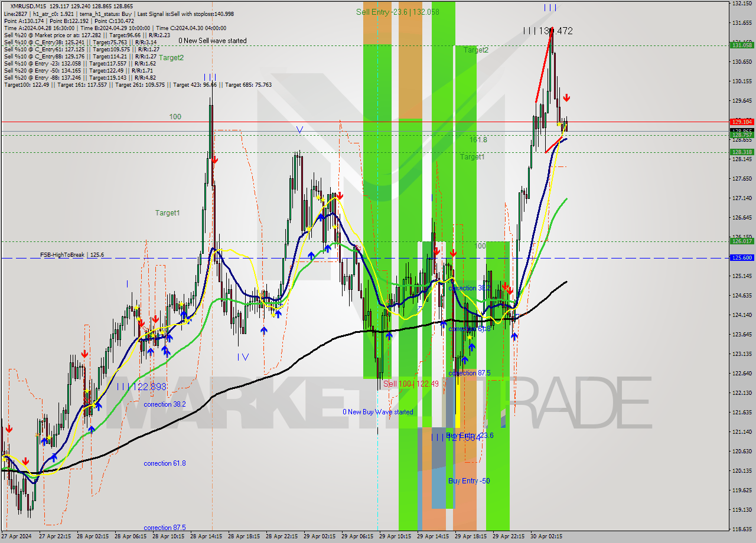Click the '0 New Sell wave started' label
756x543 pixels.
213,41
